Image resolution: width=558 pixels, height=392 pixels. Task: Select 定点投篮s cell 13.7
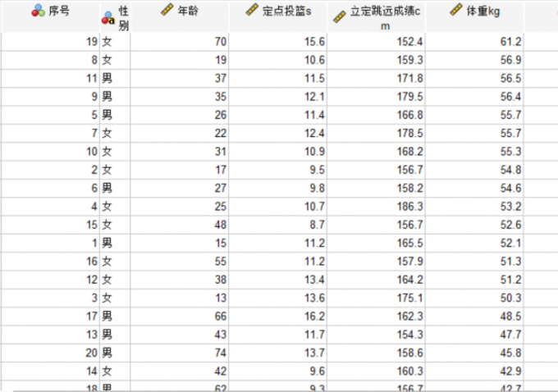click(x=278, y=353)
